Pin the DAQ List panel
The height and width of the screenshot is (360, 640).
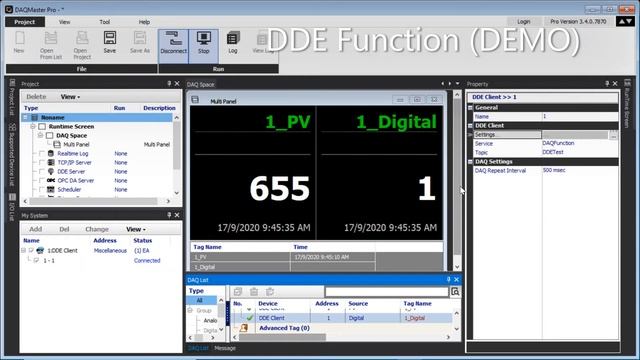click(448, 279)
